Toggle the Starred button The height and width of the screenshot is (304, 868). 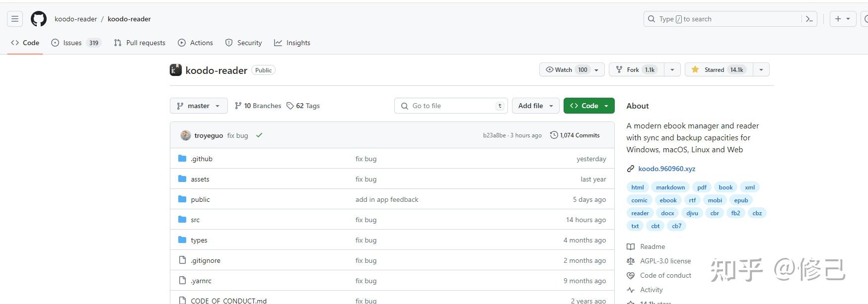click(719, 70)
